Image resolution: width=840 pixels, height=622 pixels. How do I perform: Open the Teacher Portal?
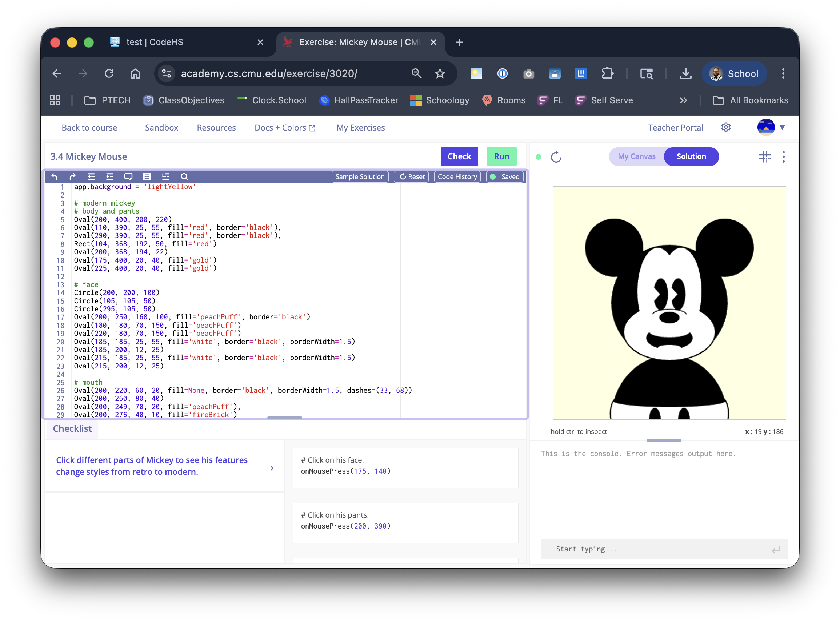675,128
